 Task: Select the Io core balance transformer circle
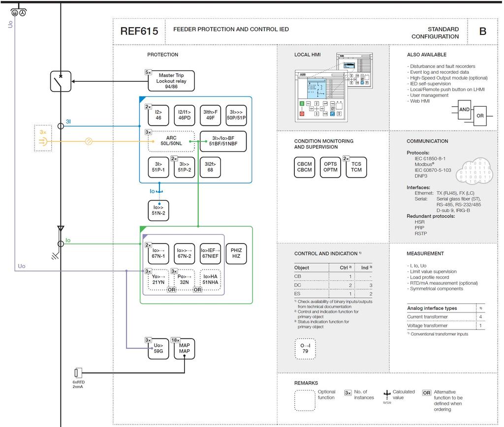pos(61,244)
